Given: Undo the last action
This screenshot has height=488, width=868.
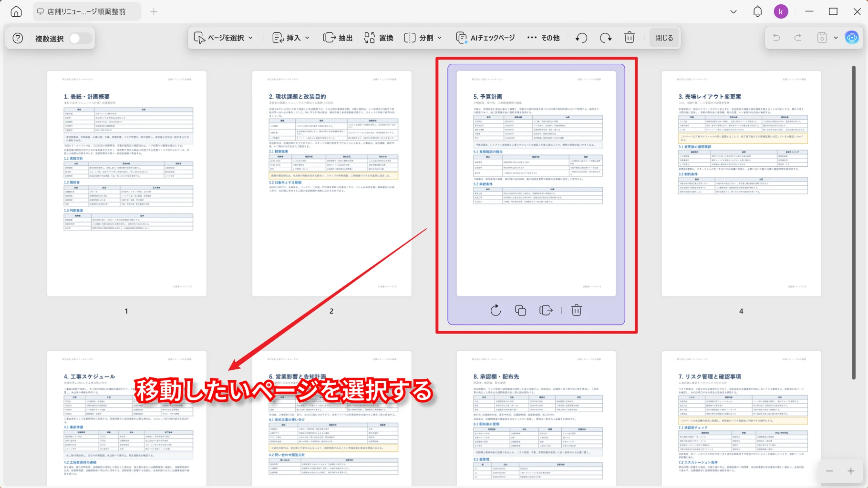Looking at the screenshot, I should pyautogui.click(x=776, y=38).
